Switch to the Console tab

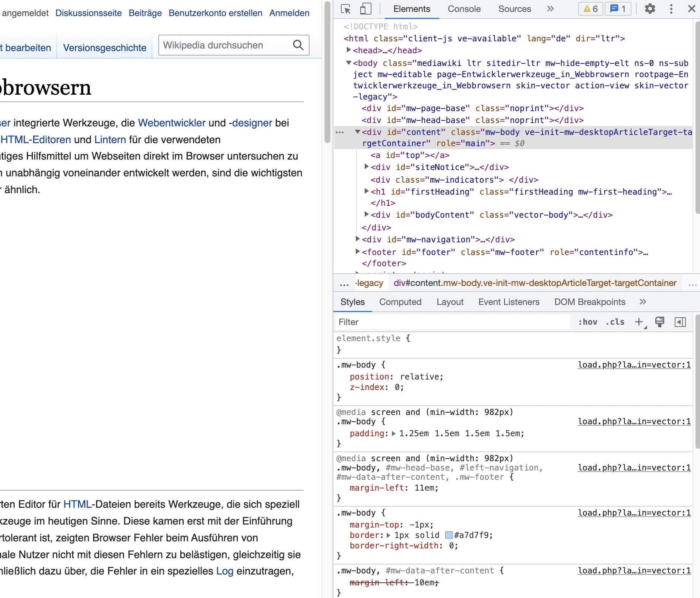pos(464,9)
